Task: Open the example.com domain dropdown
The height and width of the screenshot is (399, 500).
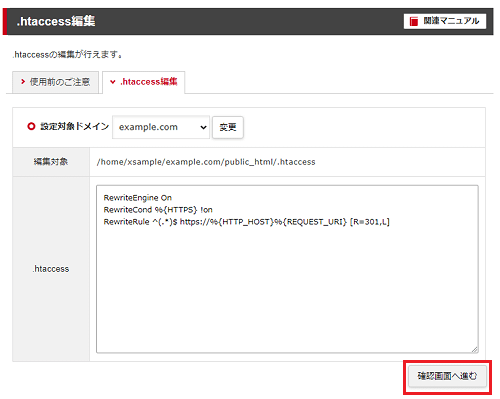Action: click(x=161, y=127)
